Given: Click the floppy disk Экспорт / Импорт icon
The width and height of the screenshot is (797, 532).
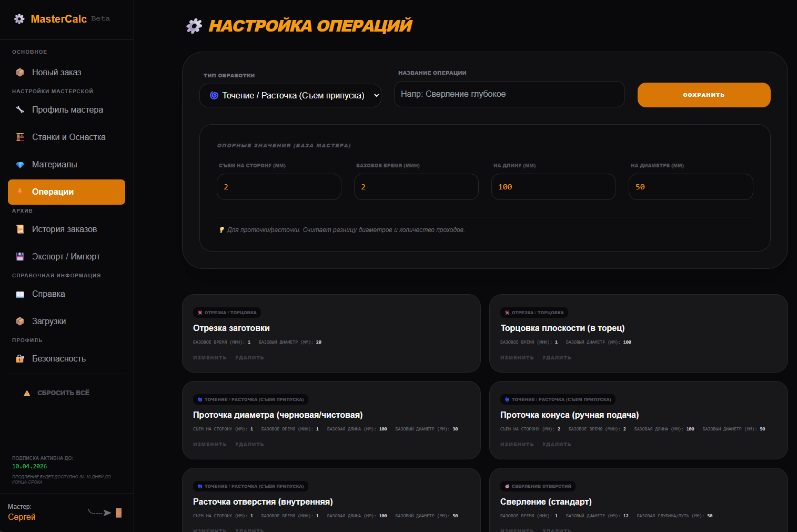Looking at the screenshot, I should point(20,257).
